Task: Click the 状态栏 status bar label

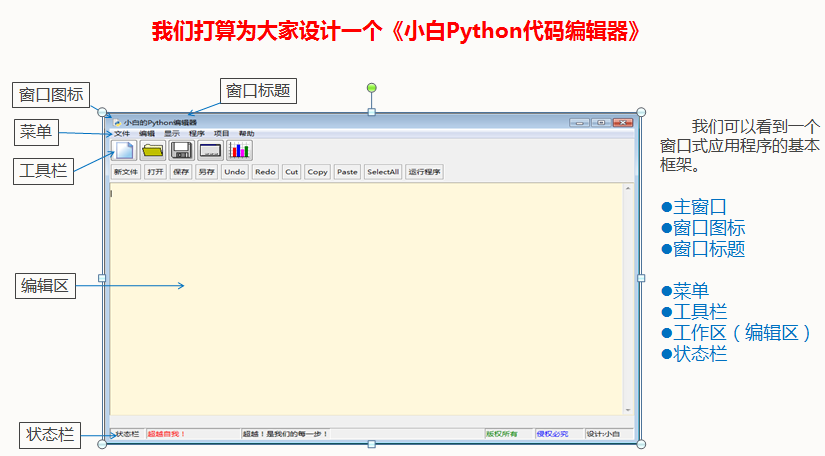Action: pyautogui.click(x=127, y=434)
